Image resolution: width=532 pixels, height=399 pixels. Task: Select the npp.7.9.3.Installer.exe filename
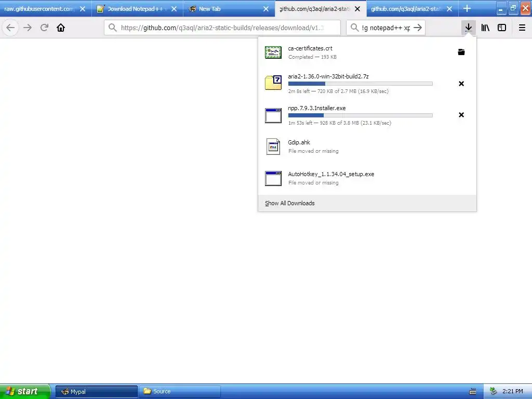point(316,108)
